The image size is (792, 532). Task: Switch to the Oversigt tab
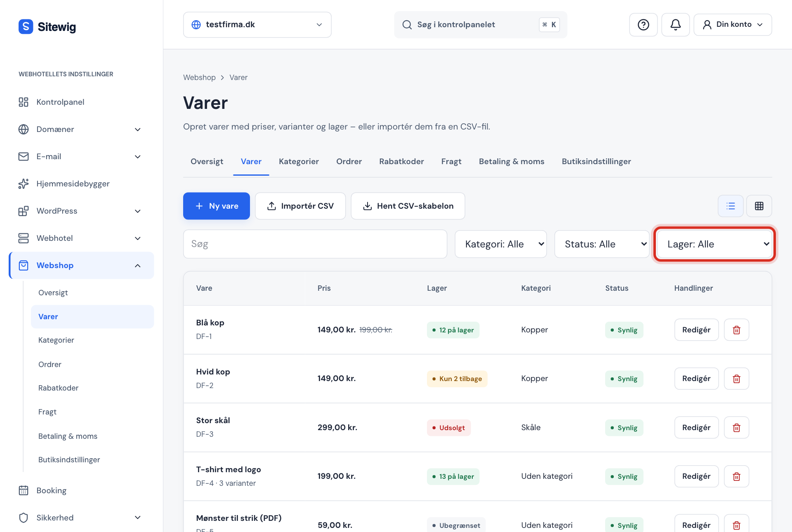(x=207, y=162)
